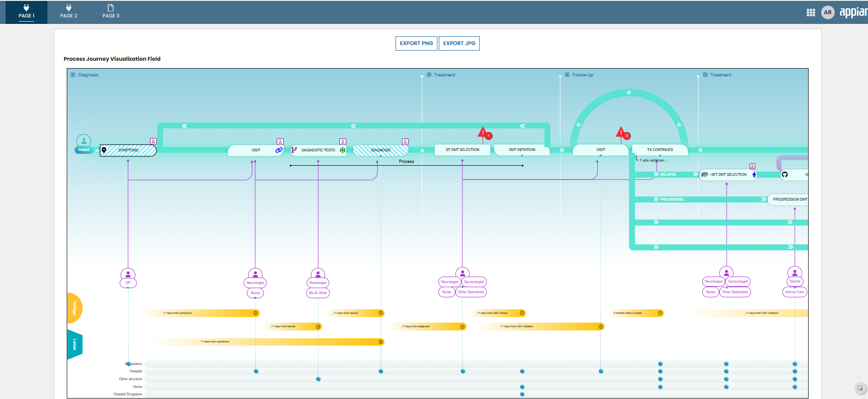The image size is (868, 399).
Task: Expand the first Treatment phase header
Action: pyautogui.click(x=429, y=75)
